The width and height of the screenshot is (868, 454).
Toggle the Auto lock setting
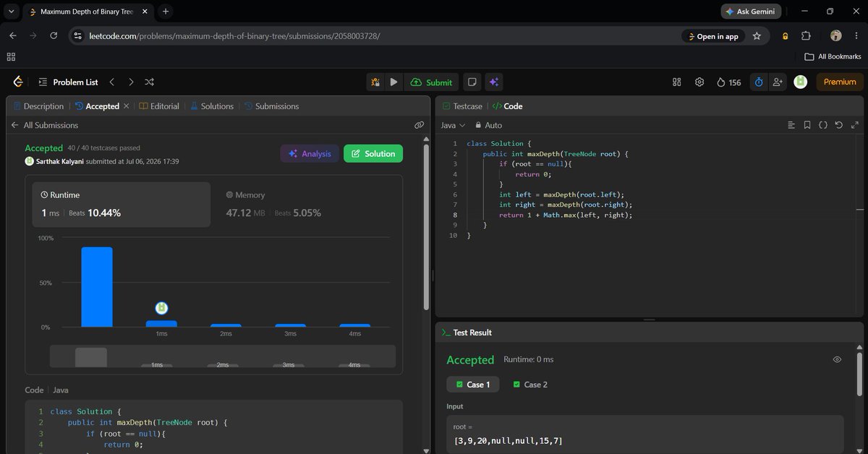pos(488,125)
